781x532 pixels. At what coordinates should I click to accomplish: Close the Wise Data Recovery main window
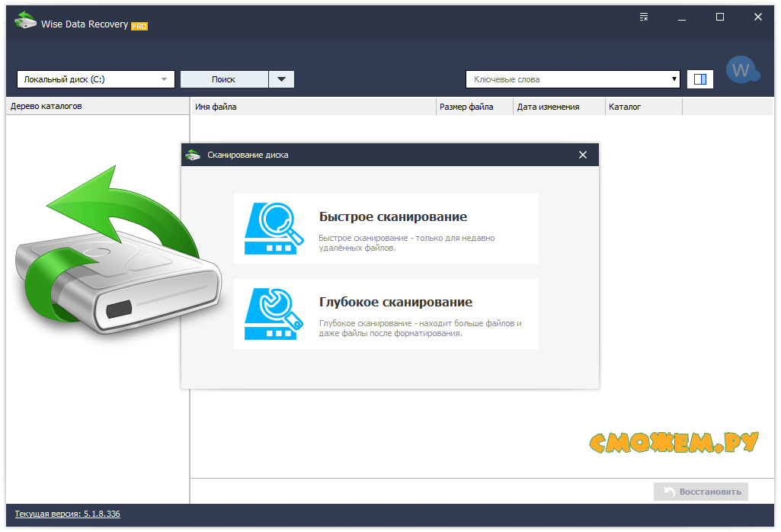[757, 18]
